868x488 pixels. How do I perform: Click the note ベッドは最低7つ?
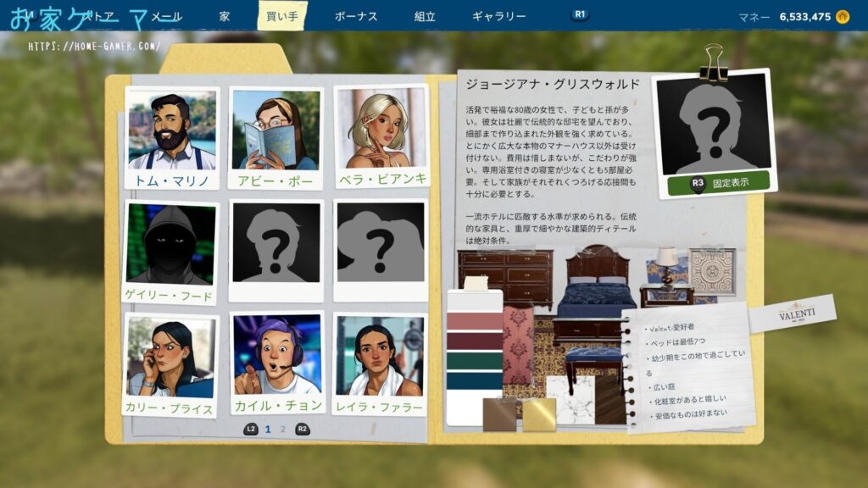pos(677,342)
